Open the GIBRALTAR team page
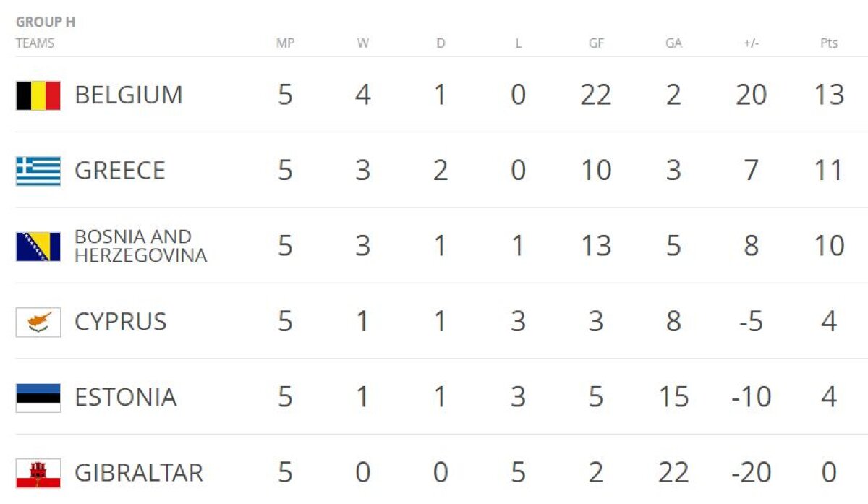The image size is (868, 504). pyautogui.click(x=139, y=473)
